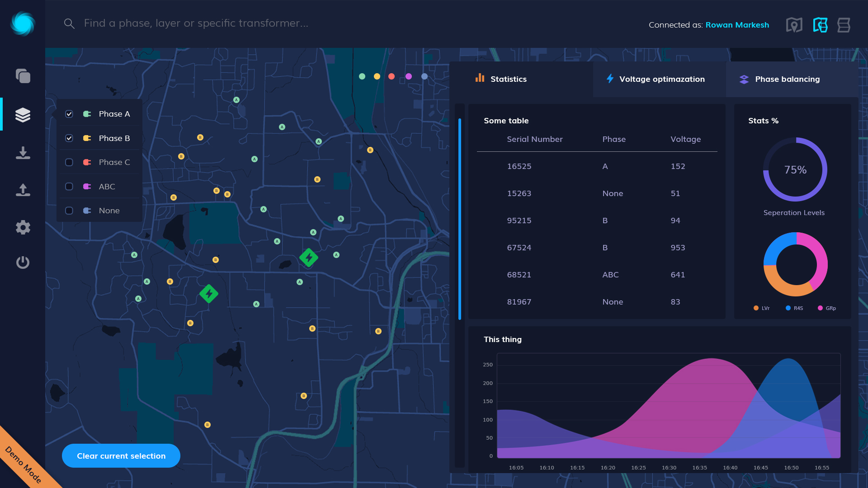Click green legend dot above map
Viewport: 868px width, 488px height.
click(362, 76)
